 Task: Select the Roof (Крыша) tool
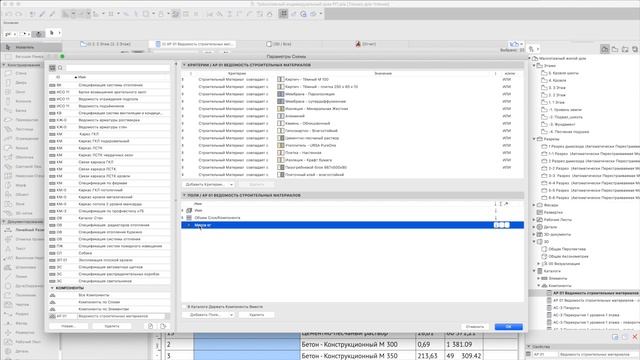20,148
